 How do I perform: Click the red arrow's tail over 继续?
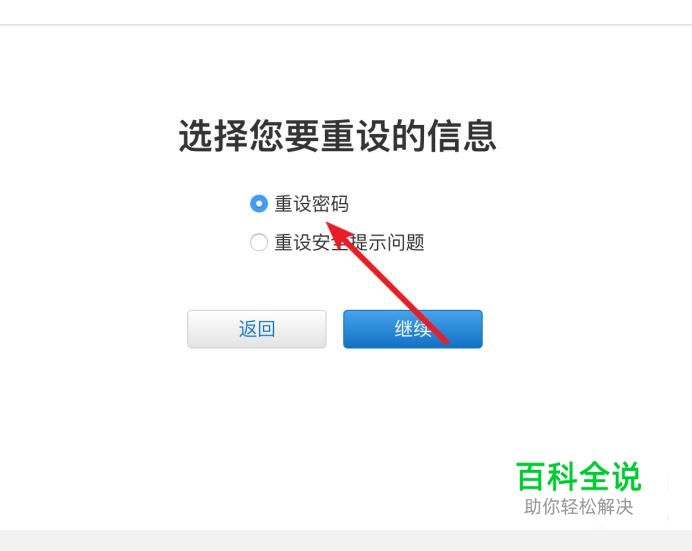click(439, 334)
